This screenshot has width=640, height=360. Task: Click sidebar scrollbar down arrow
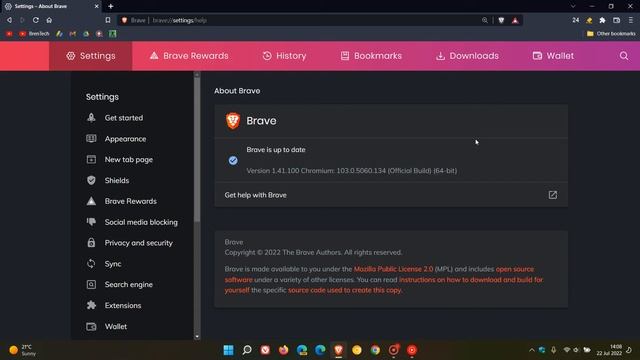coord(197,337)
